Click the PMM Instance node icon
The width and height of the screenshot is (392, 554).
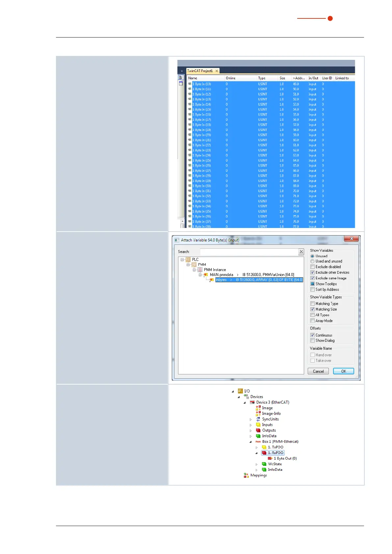[200, 270]
